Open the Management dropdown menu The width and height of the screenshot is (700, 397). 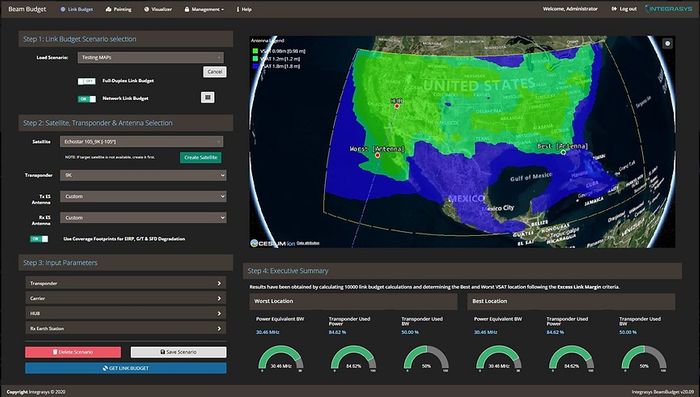(x=204, y=9)
